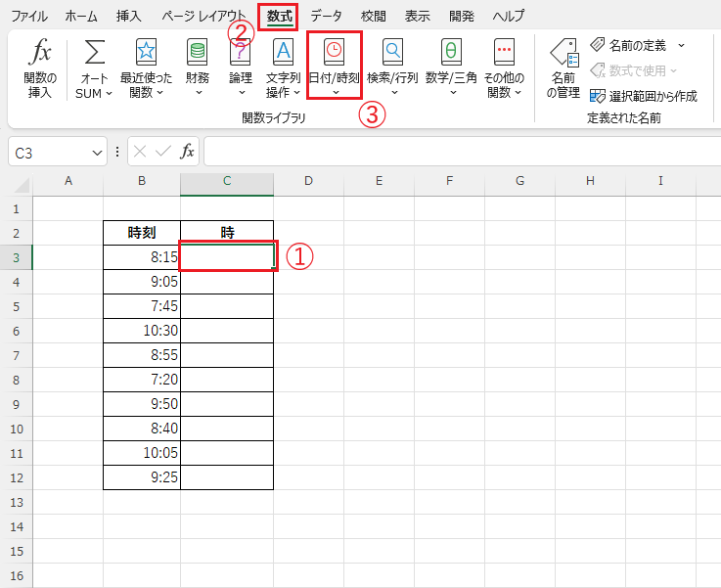Viewport: 721px width, 588px height.
Task: Click 選択範囲から作成 button
Action: pos(644,96)
